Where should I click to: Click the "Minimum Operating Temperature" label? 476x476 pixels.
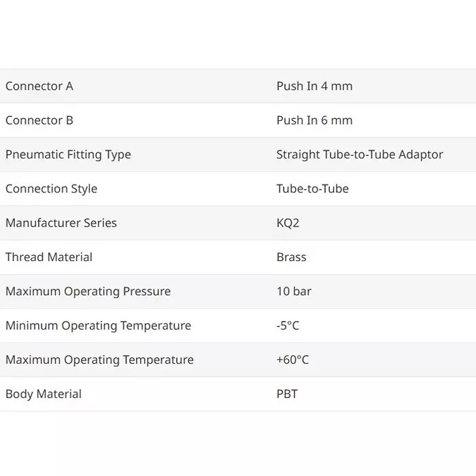click(98, 326)
